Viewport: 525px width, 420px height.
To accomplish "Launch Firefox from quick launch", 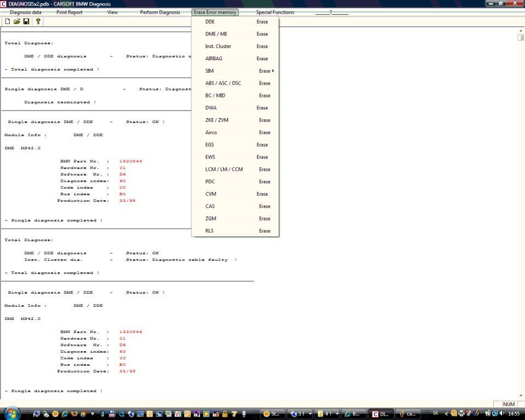I will point(74,413).
